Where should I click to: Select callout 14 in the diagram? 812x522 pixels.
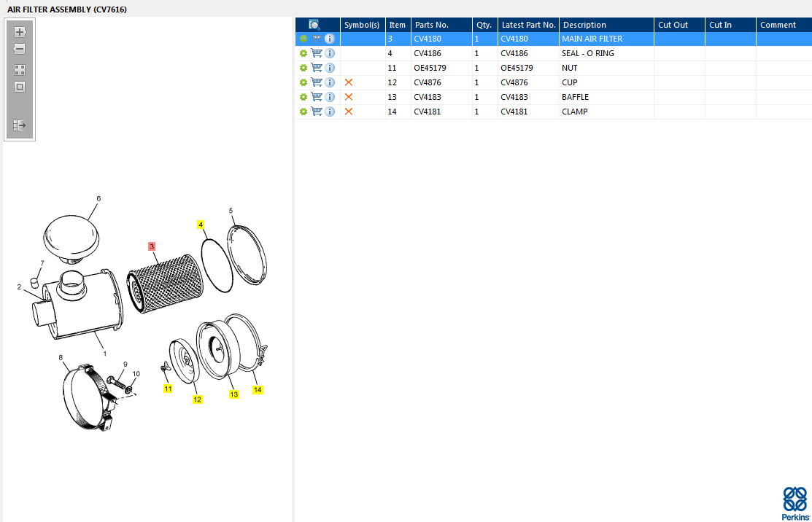pos(258,389)
